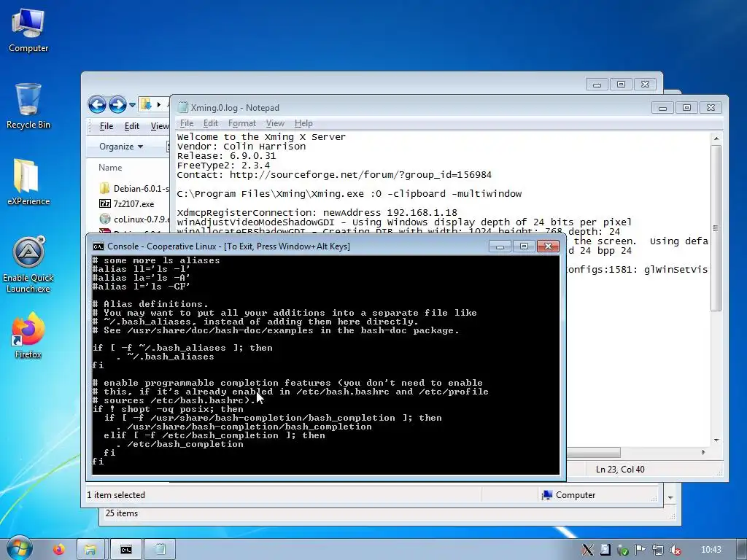Screen dimensions: 747x560
Task: Open Action Center flag tray icon
Action: tap(640, 550)
